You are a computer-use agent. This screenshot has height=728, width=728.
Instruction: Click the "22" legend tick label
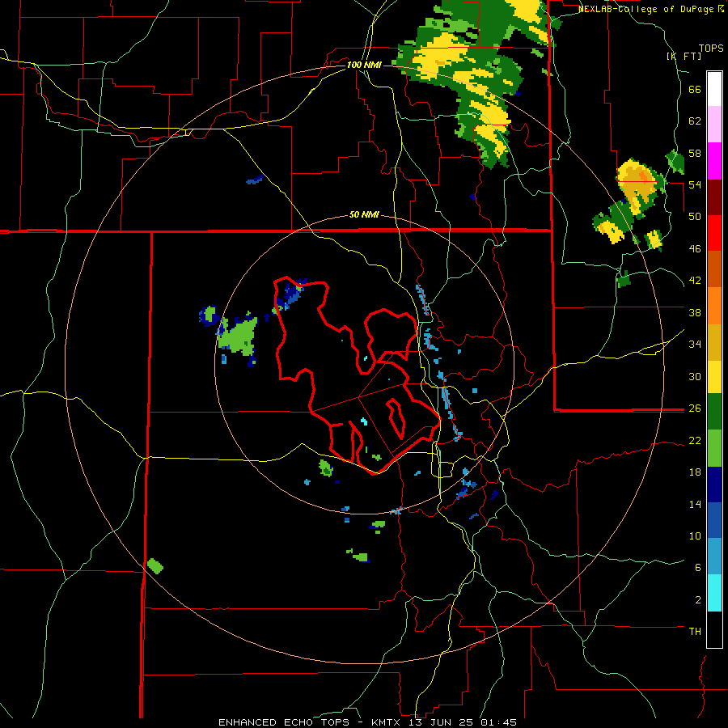[695, 440]
